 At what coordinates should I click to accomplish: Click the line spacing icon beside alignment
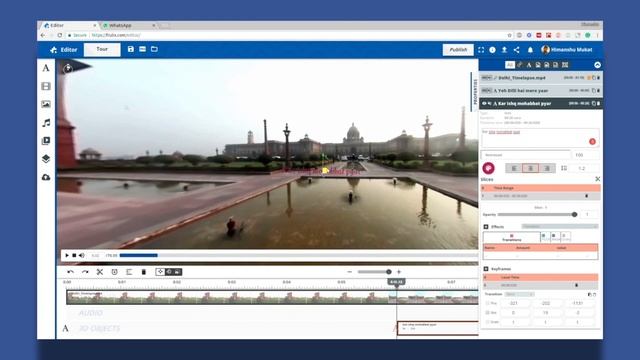(564, 168)
